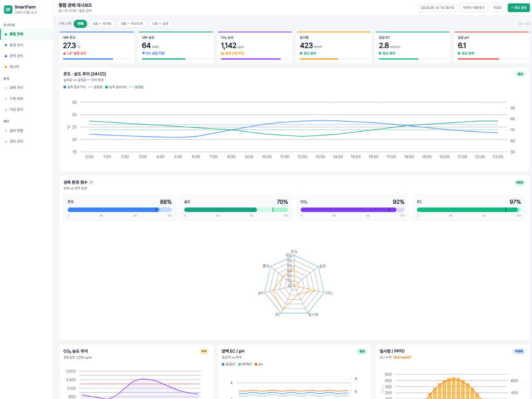Click the 공급 pH metric card
This screenshot has height=399, width=532.
(492, 47)
